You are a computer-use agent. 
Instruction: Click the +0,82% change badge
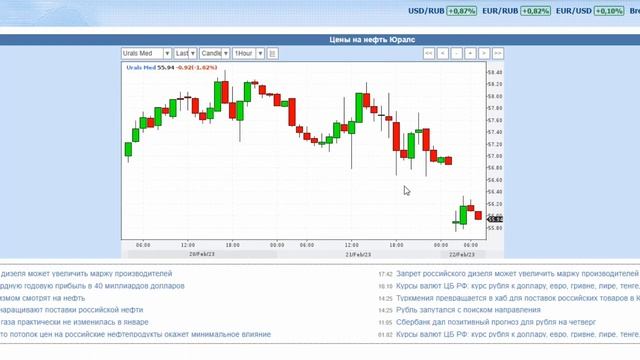[536, 11]
